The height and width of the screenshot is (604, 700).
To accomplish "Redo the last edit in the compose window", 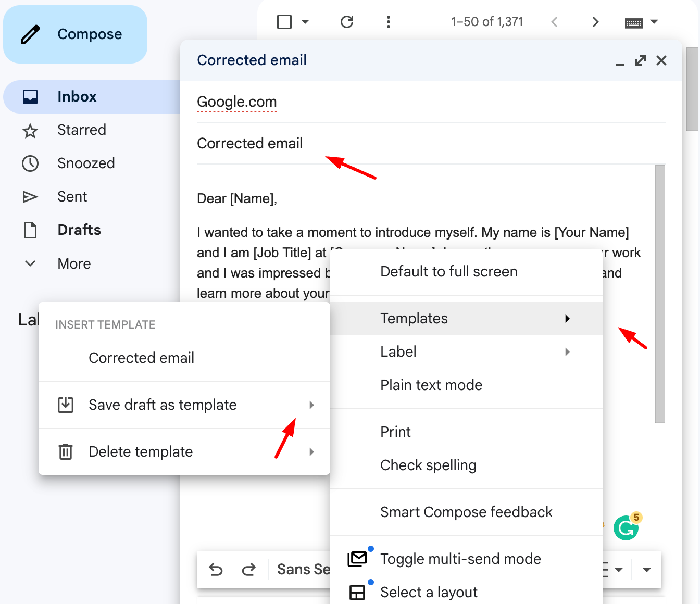I will 249,570.
